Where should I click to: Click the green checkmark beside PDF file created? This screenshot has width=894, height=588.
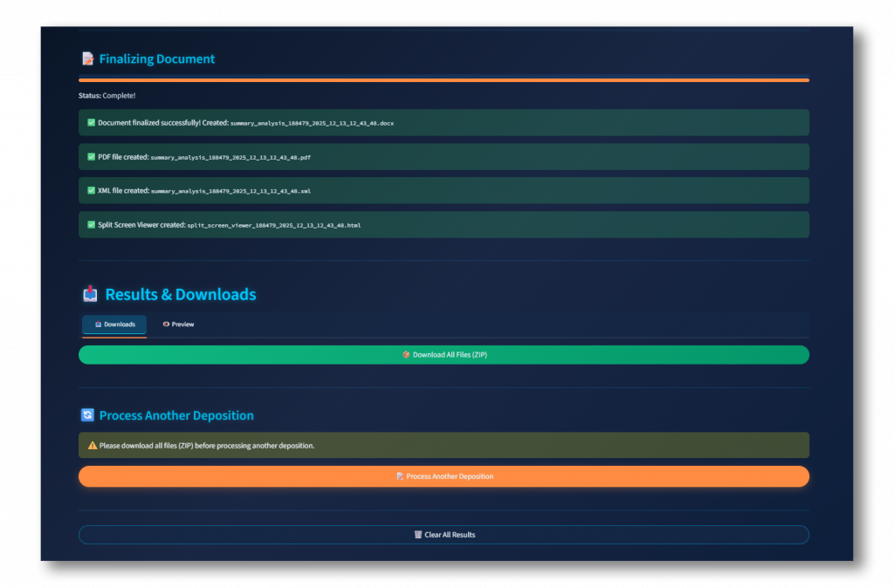pyautogui.click(x=91, y=157)
